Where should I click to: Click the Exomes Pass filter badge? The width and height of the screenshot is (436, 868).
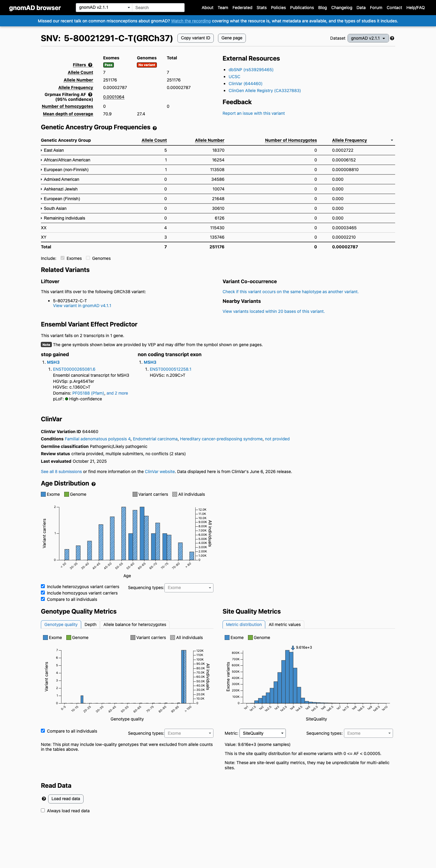coord(108,65)
